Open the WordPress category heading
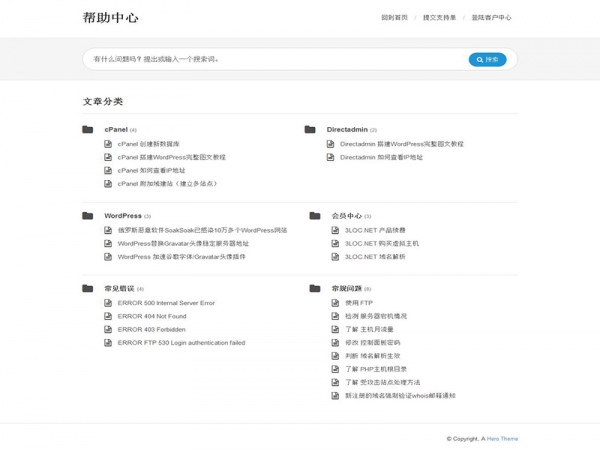 coord(123,216)
